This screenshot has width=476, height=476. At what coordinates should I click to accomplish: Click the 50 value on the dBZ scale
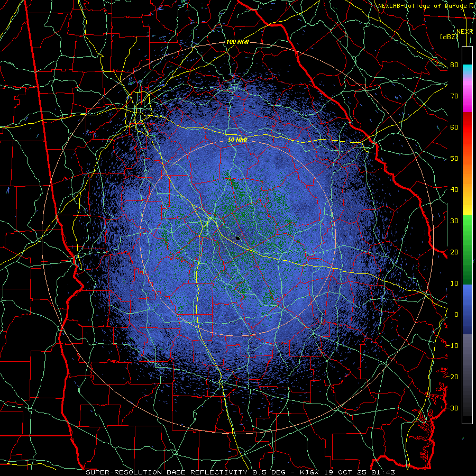454,159
